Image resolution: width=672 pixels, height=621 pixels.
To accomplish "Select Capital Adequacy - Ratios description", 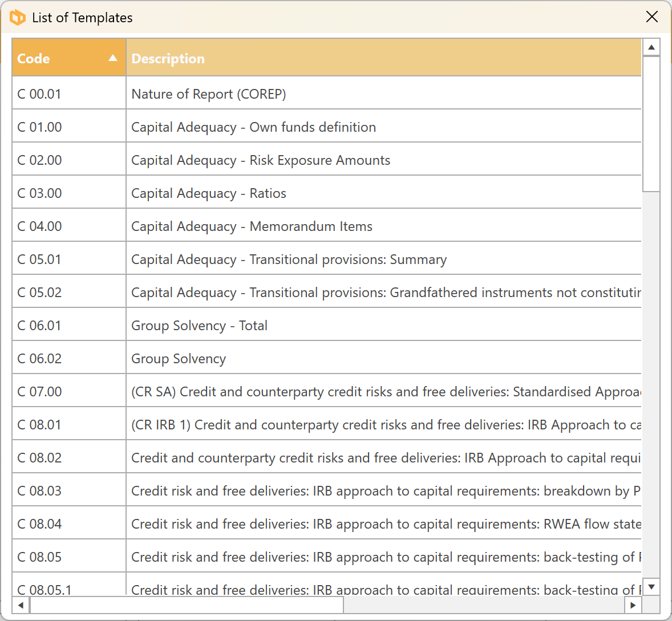I will click(x=384, y=193).
